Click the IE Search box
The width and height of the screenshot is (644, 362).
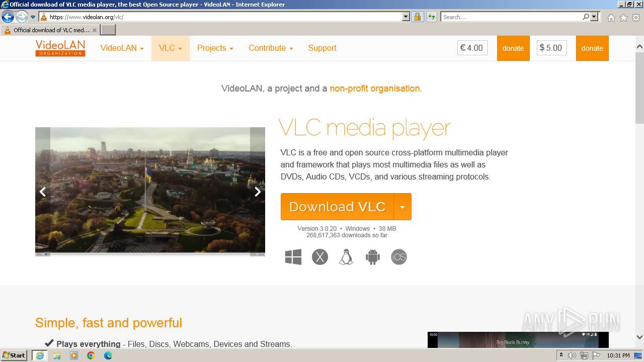tap(511, 17)
